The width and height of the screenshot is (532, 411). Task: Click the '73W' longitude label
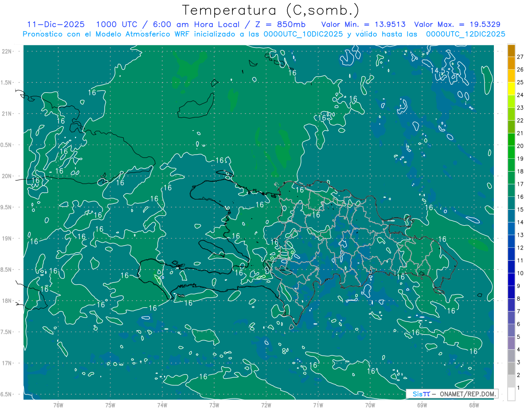214,405
